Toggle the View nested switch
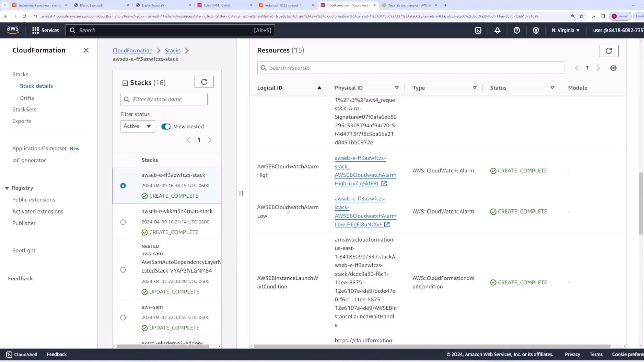Image resolution: width=644 pixels, height=362 pixels. tap(166, 126)
